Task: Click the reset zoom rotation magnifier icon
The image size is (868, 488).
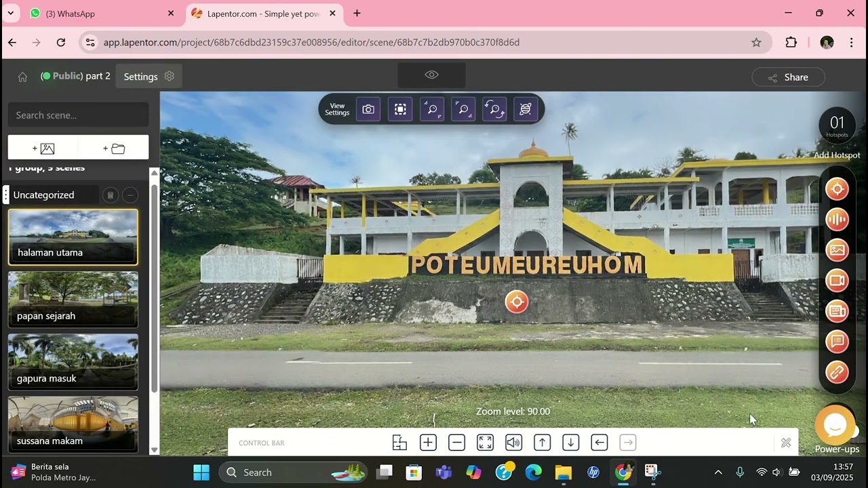Action: (x=494, y=109)
